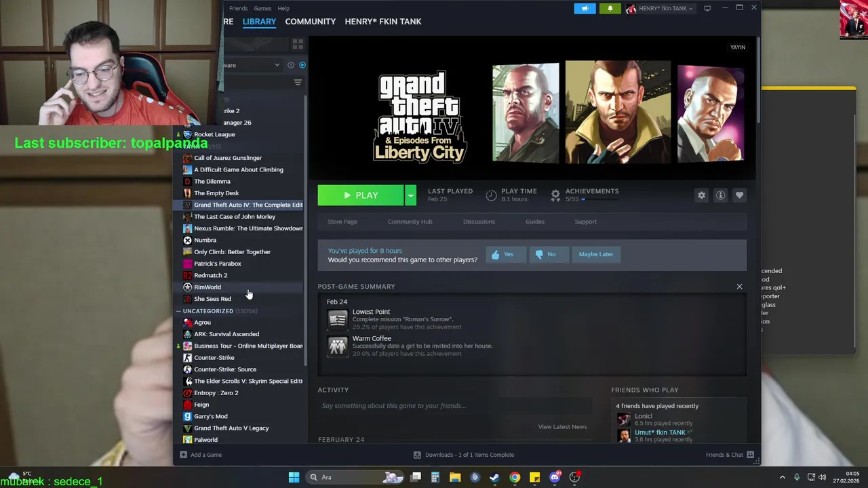Screen dimensions: 868x488
Task: Open the Store Page tab
Action: [x=342, y=222]
